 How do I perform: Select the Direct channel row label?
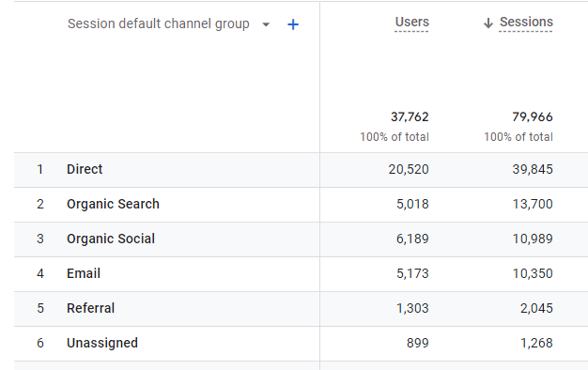(85, 169)
